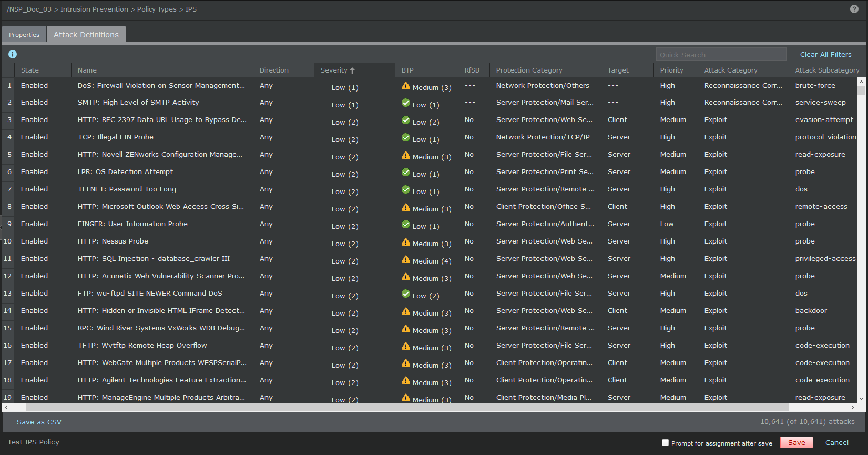Click the BTP check icon for TELNET Password Too Long
This screenshot has height=455, width=868.
coord(406,190)
